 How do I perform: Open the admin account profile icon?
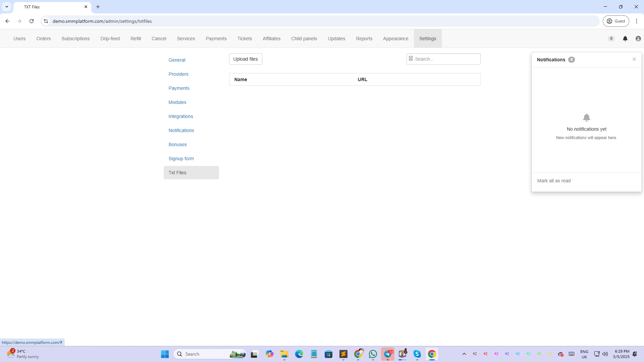(638, 39)
